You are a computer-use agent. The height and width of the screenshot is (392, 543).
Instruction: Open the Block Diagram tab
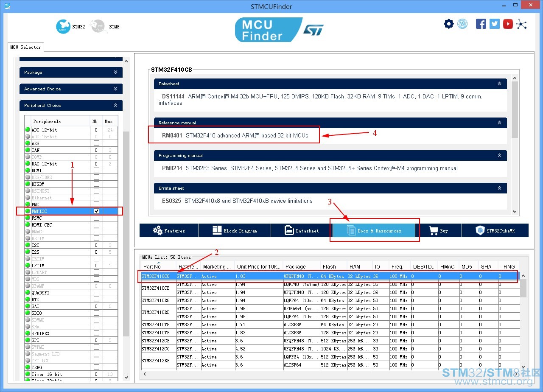pyautogui.click(x=235, y=230)
